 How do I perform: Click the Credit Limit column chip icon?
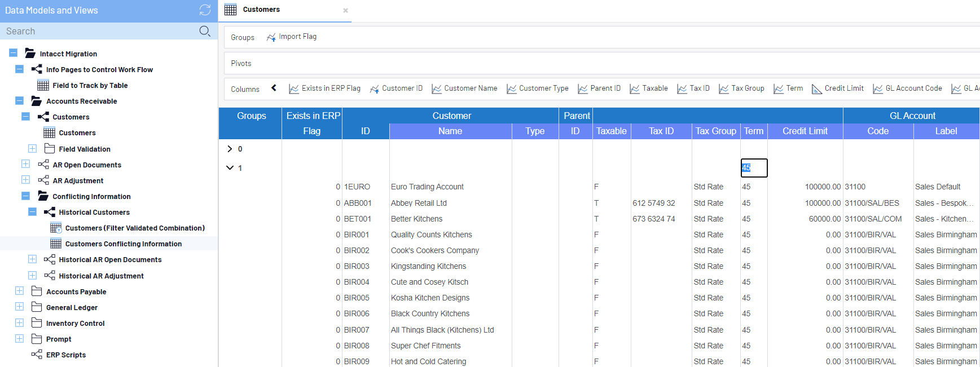816,89
